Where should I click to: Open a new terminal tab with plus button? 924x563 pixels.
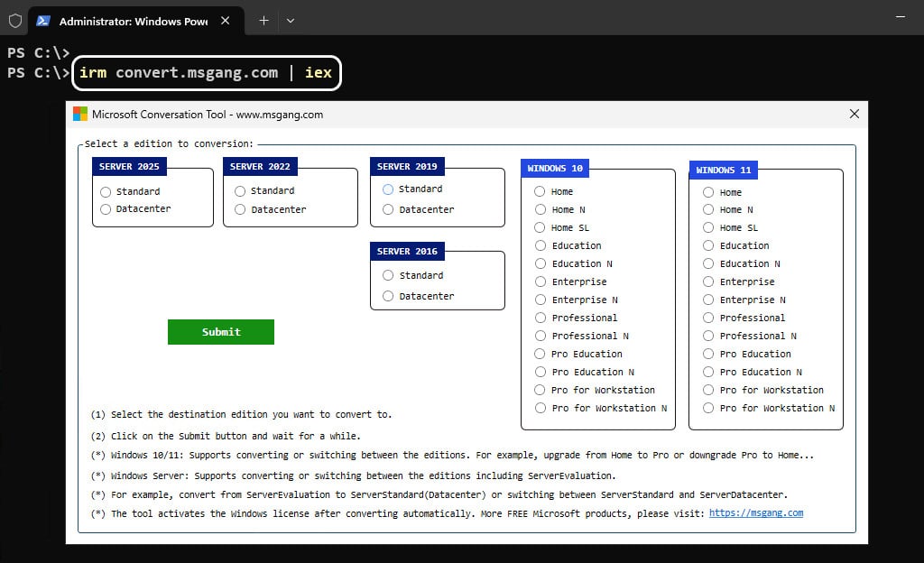click(264, 21)
